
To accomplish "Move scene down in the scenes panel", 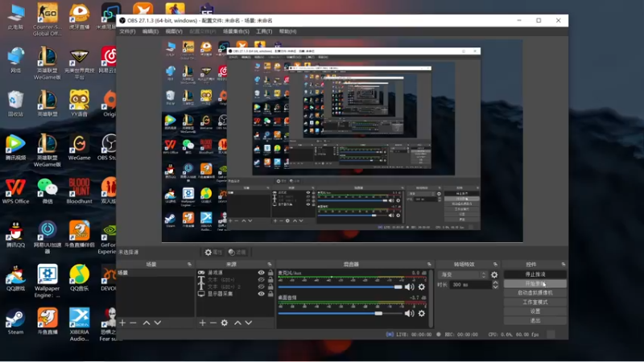I will coord(157,323).
